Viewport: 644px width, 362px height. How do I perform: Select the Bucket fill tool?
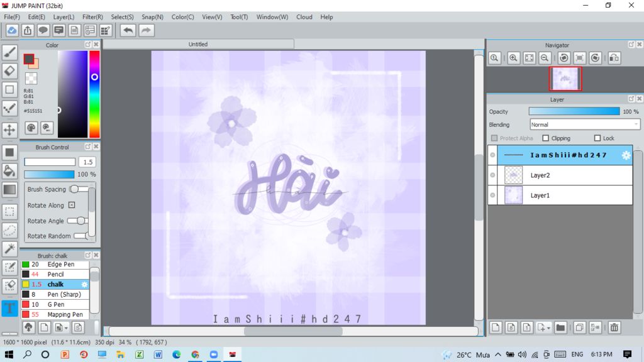(x=9, y=171)
